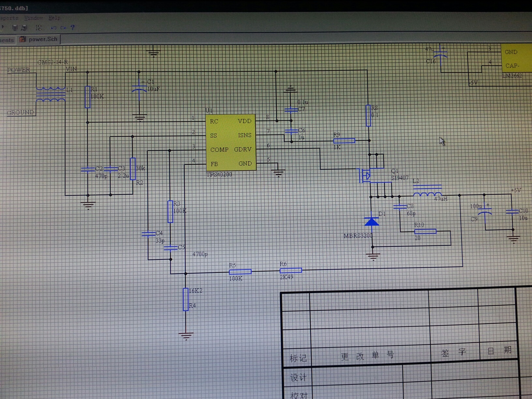Viewport: 532px width, 399px height.
Task: Click the GDRV pin label on U1
Action: point(243,149)
